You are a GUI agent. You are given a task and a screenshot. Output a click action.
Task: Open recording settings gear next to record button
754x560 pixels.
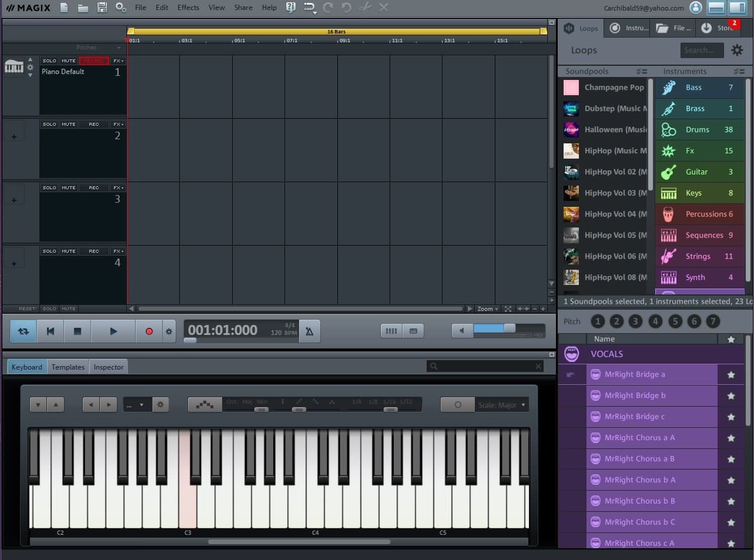[x=169, y=331]
